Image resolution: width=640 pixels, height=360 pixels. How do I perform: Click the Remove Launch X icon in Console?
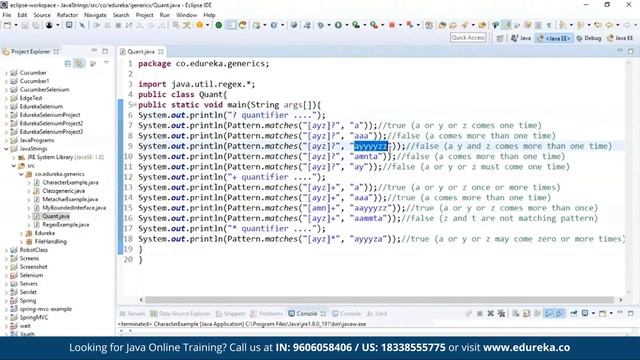pos(491,313)
